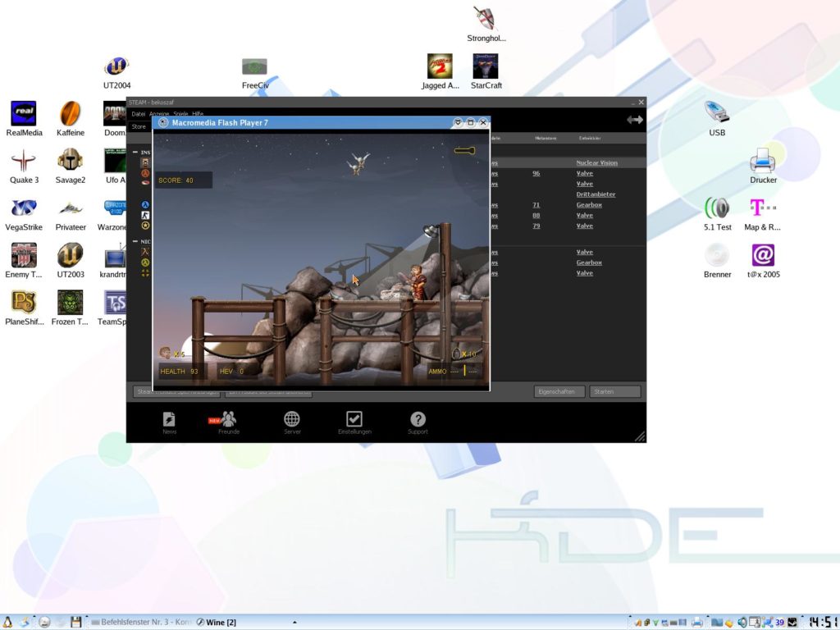Switch to the Store tab in Steam
Image resolution: width=840 pixels, height=630 pixels.
[139, 127]
